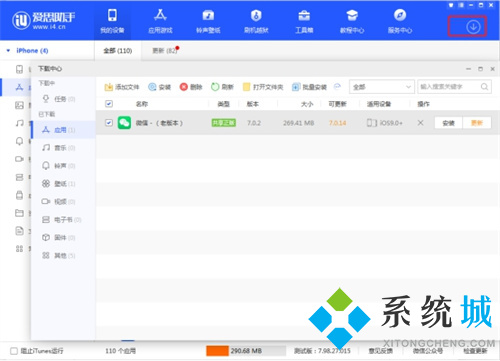Select 铃声 (0) in download center sidebar

(63, 166)
